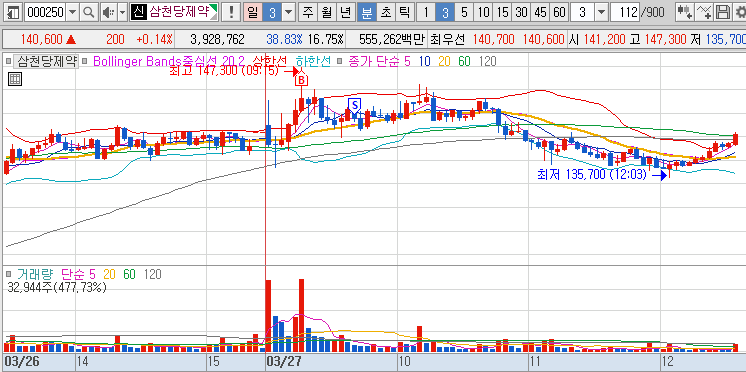
Task: Set interval to 15 minutes
Action: pos(502,12)
